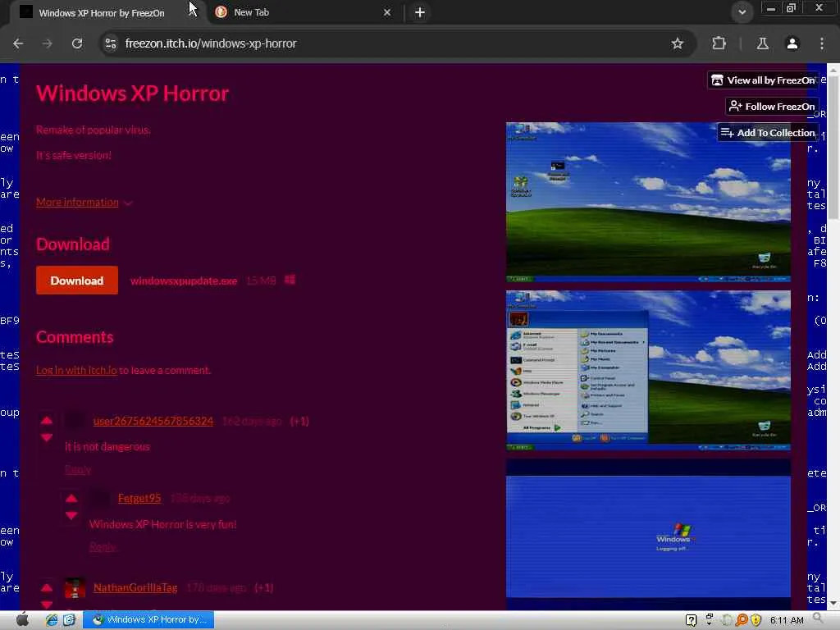Click View all by FreezOn button
The width and height of the screenshot is (840, 630).
pos(763,80)
